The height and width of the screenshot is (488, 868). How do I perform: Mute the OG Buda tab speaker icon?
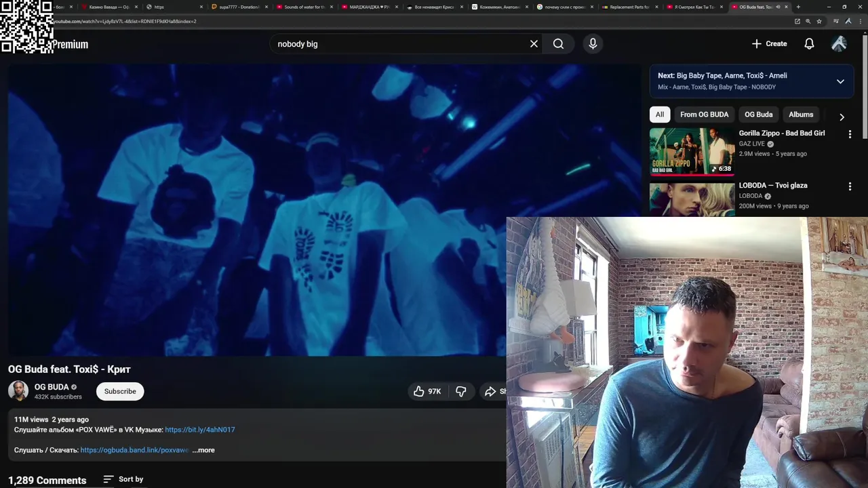(778, 7)
